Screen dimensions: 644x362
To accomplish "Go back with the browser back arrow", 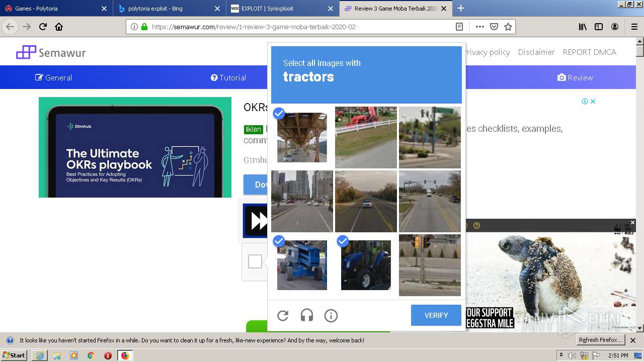I will click(10, 27).
